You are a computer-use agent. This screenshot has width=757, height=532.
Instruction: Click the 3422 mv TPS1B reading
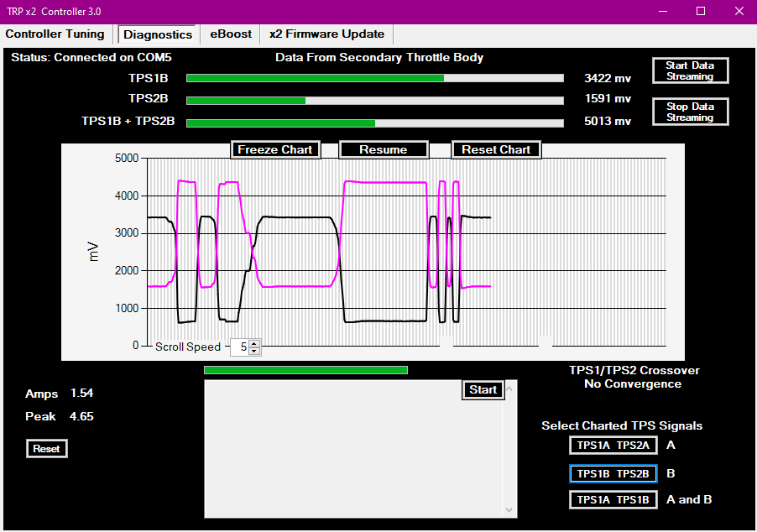[608, 78]
